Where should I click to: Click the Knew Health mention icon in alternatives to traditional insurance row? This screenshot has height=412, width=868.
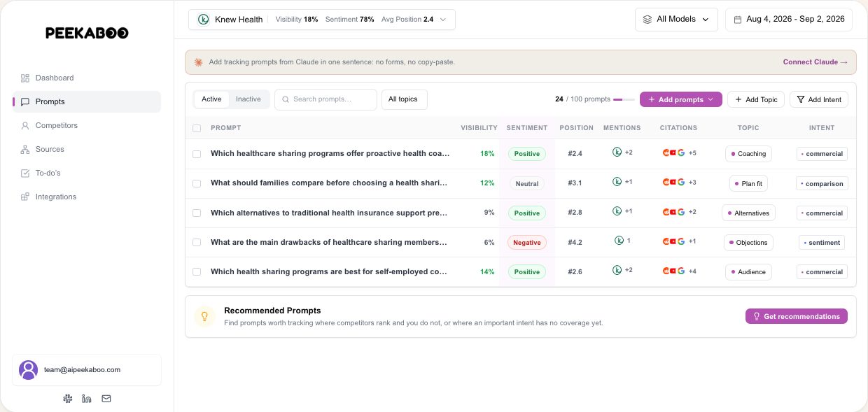[x=617, y=211]
